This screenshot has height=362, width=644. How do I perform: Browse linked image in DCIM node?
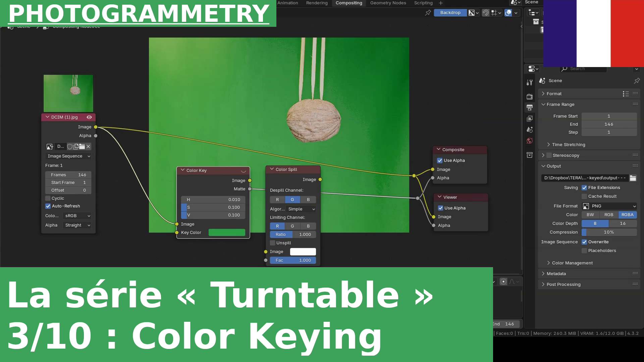tap(50, 146)
